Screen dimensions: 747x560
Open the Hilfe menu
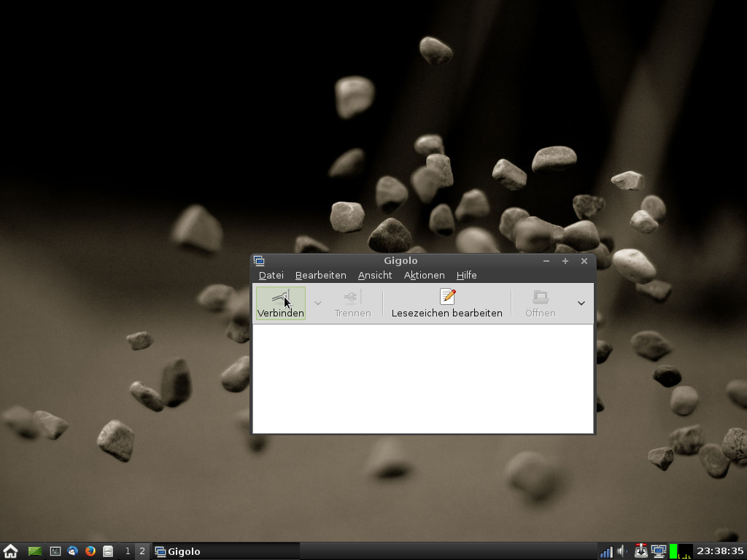(x=466, y=275)
